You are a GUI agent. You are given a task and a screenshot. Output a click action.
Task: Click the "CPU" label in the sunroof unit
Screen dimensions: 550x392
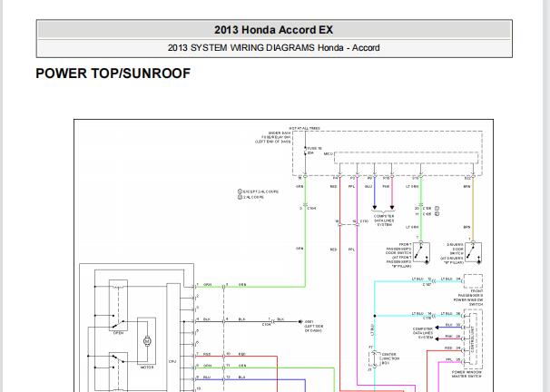click(x=172, y=361)
